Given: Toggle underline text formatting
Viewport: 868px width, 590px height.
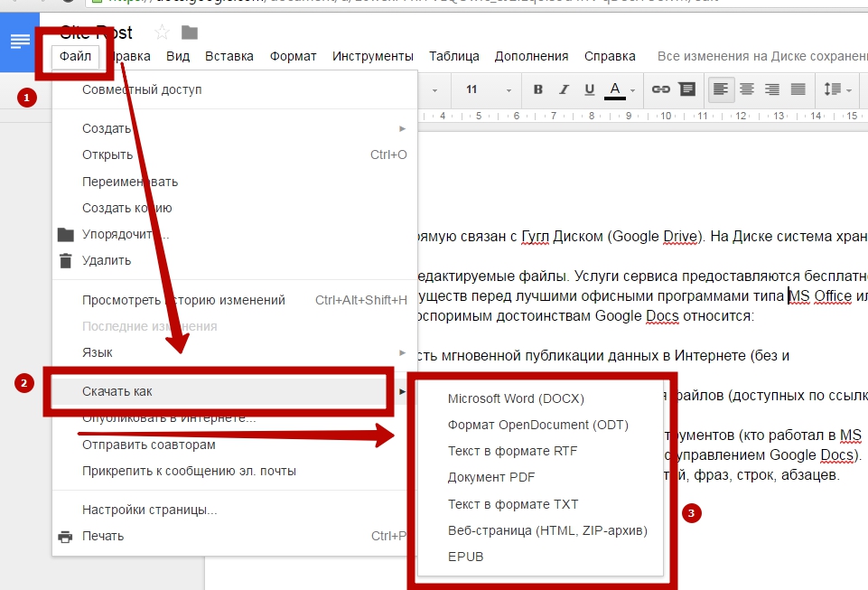Looking at the screenshot, I should click(x=590, y=89).
